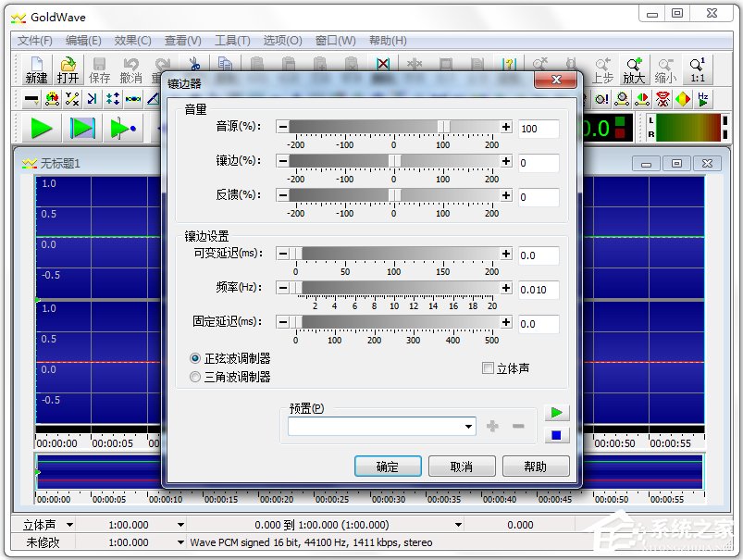Open the 预置 preset dropdown

pyautogui.click(x=468, y=427)
